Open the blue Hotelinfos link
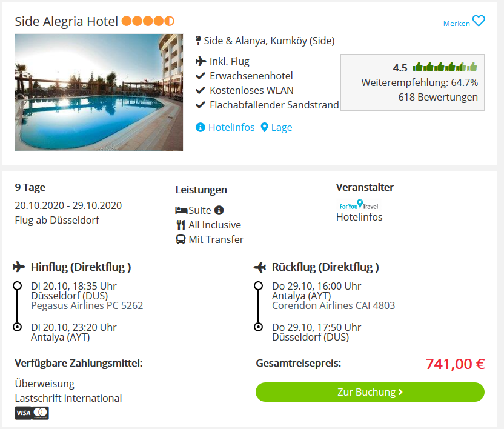The width and height of the screenshot is (504, 429). (x=231, y=127)
